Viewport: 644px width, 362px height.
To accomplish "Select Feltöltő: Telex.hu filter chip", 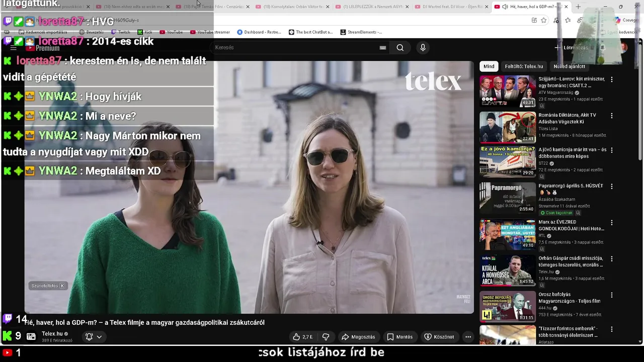I will pos(524,66).
